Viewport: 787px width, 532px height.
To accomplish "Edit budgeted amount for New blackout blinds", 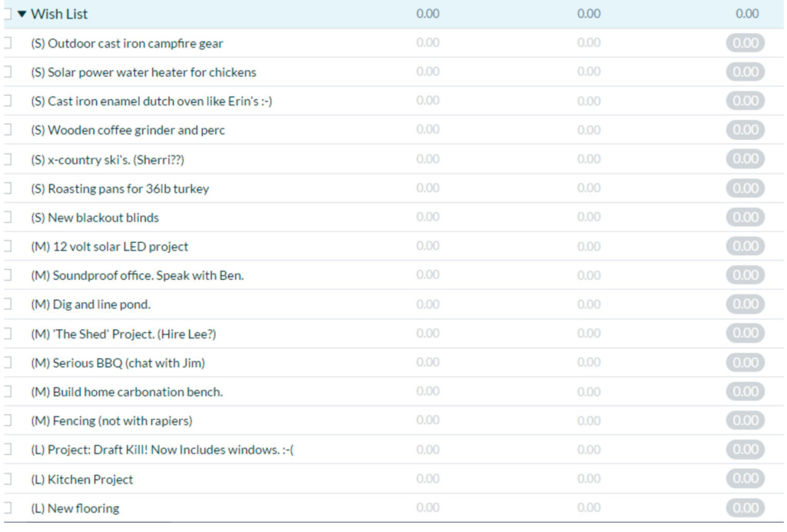I will click(427, 217).
